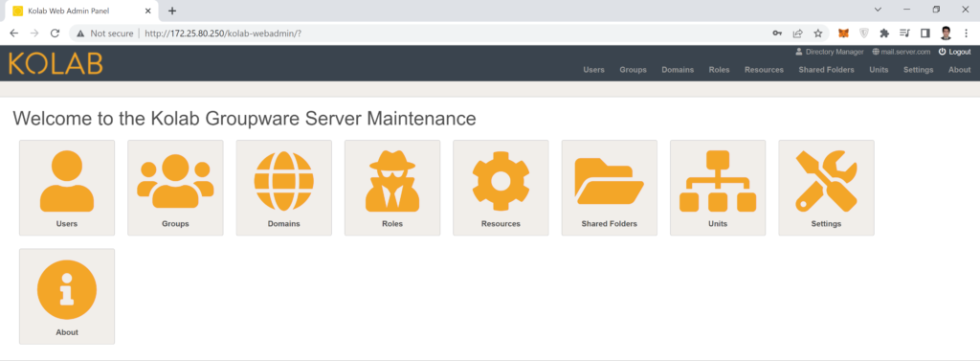The image size is (980, 361).
Task: Click the Directory Manager user label
Action: (x=830, y=52)
